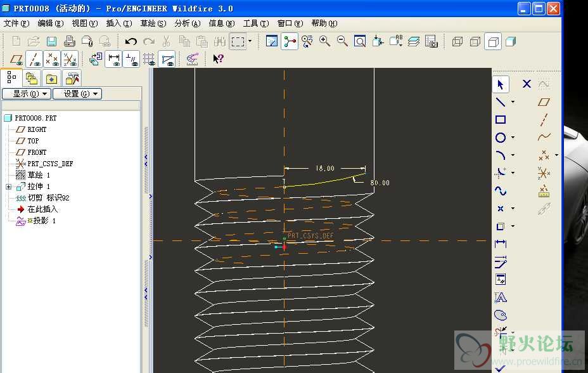Select the sketch text tool
Screen dimensions: 588x373
tap(501, 298)
